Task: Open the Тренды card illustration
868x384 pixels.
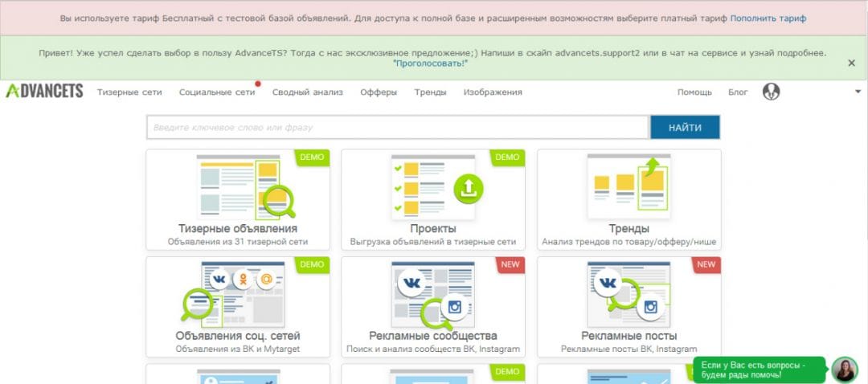Action: [628, 186]
